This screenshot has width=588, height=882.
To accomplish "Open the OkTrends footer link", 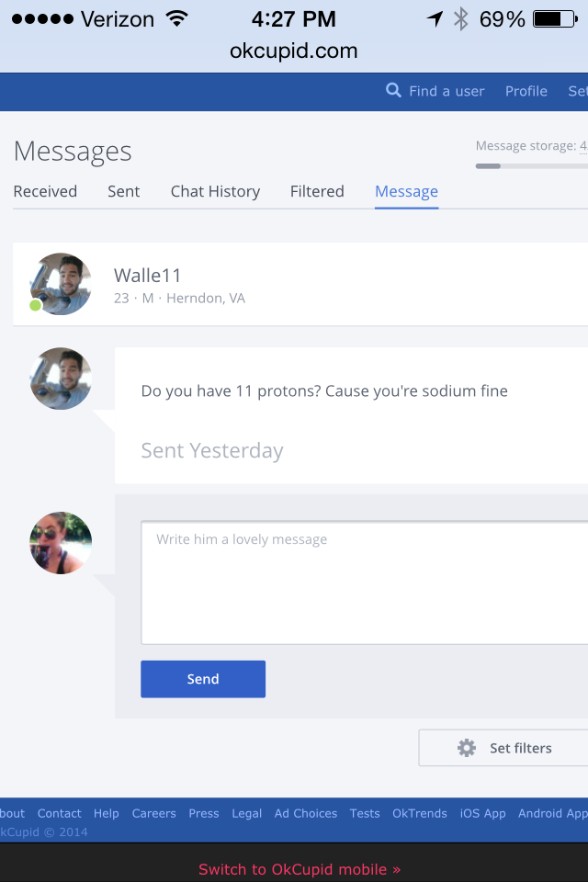I will pyautogui.click(x=420, y=813).
